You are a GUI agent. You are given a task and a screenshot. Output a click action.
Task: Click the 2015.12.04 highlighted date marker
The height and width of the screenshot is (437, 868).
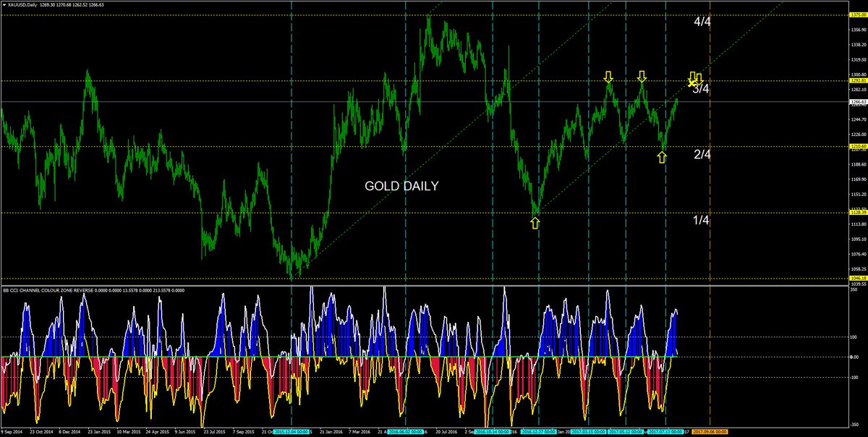coord(292,432)
